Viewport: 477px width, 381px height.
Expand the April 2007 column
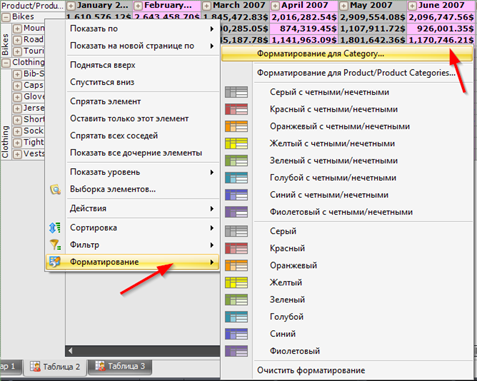pos(275,6)
